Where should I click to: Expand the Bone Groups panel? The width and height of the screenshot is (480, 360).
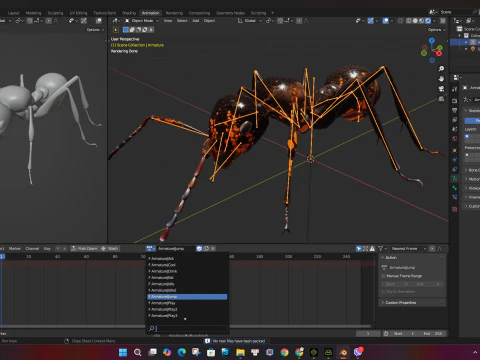[x=472, y=170]
